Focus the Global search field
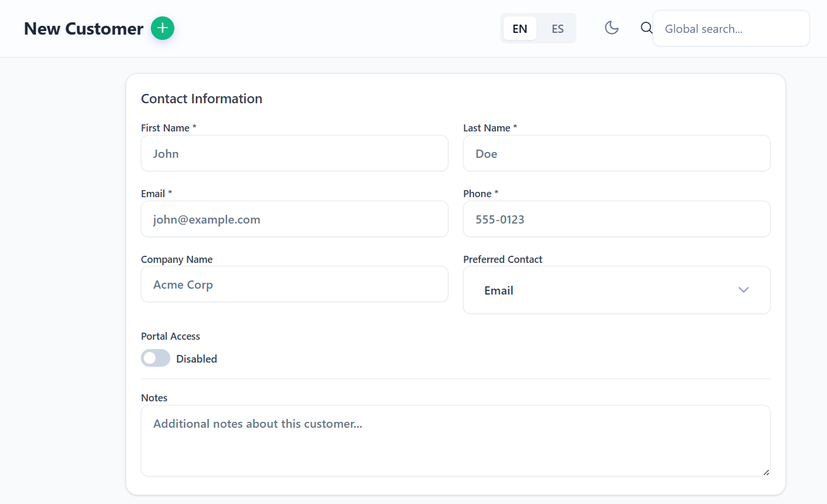This screenshot has width=827, height=504. coord(731,28)
